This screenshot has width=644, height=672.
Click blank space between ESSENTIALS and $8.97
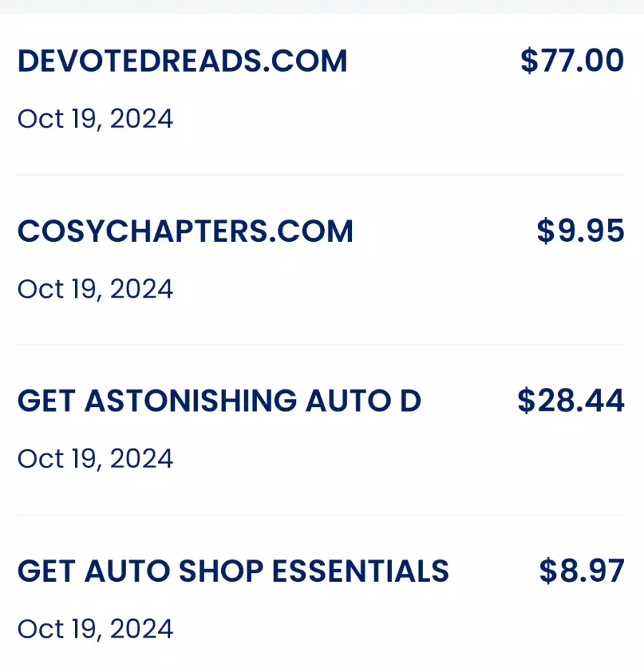tap(494, 571)
